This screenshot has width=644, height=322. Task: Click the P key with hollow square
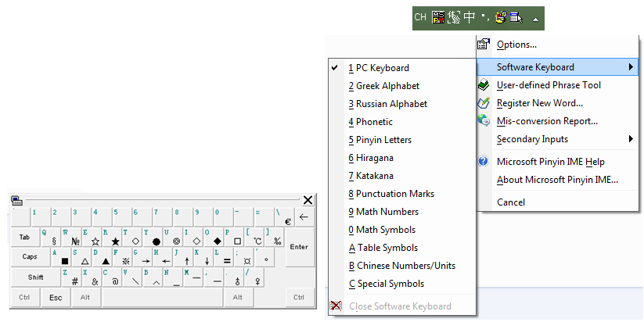[x=233, y=237]
